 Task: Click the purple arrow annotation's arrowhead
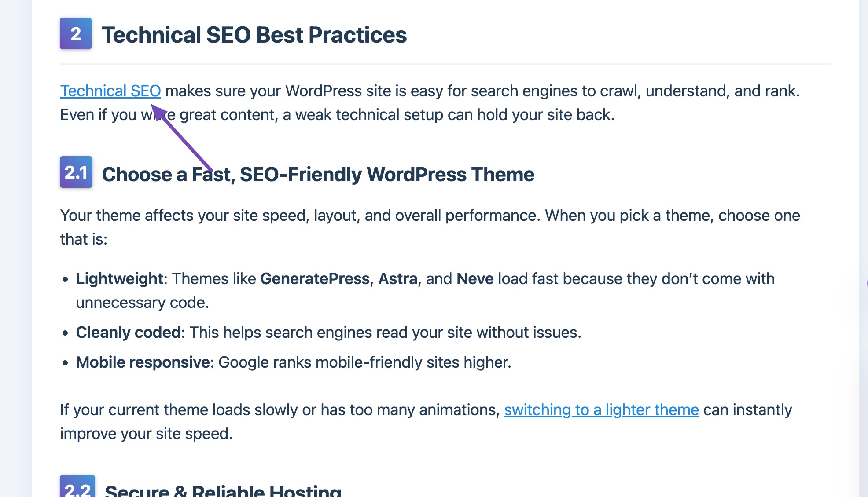click(157, 110)
